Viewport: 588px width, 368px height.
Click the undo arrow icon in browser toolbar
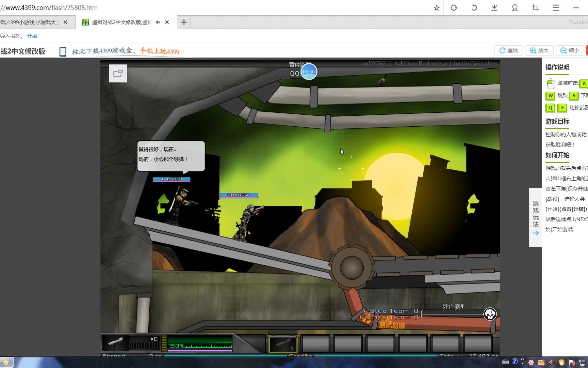tap(474, 8)
